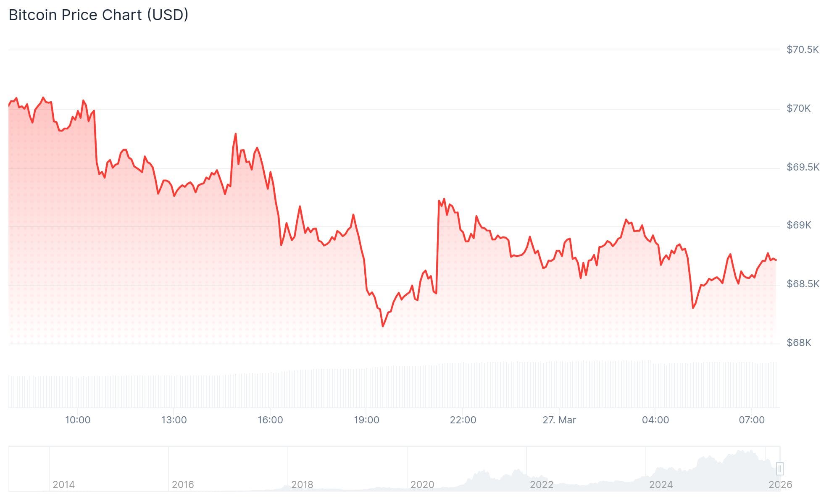Jump to 2022 in the range navigator
Viewport: 829px width, 504px height.
541,485
